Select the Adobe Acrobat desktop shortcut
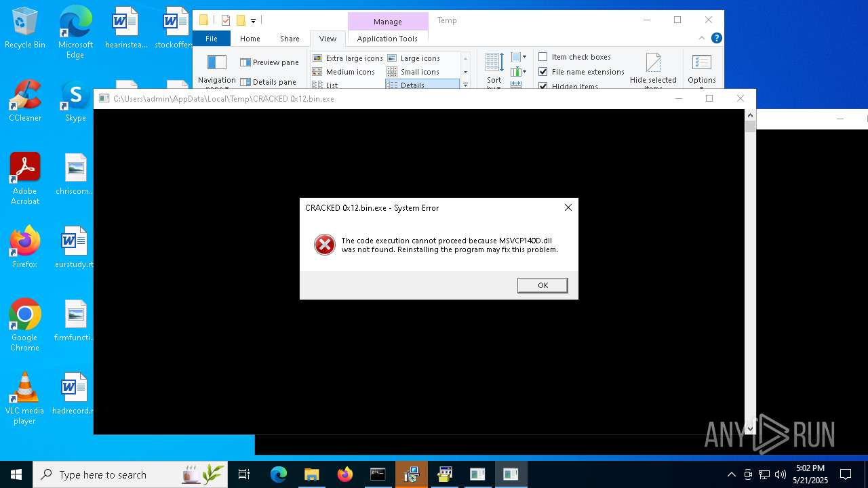 point(25,178)
